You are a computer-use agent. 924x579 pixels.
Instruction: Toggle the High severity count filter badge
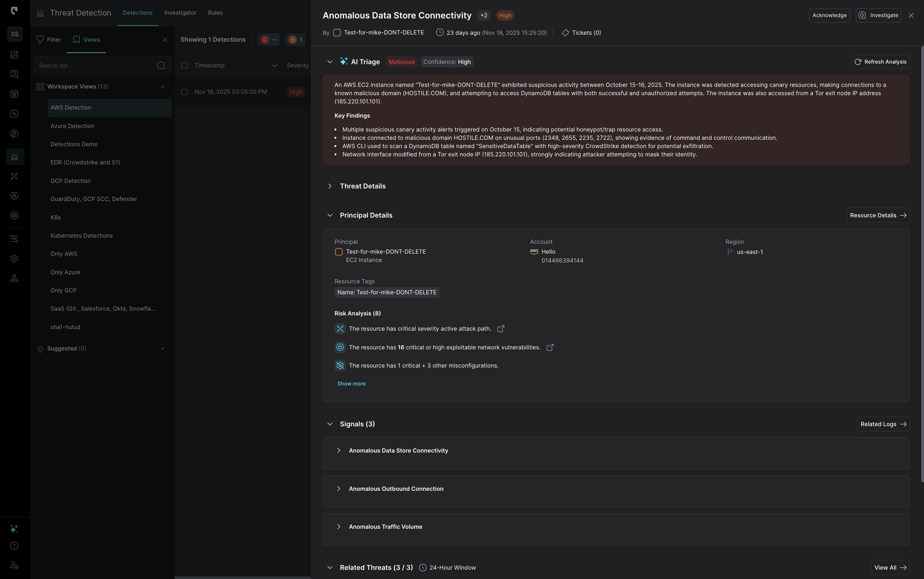click(x=295, y=40)
